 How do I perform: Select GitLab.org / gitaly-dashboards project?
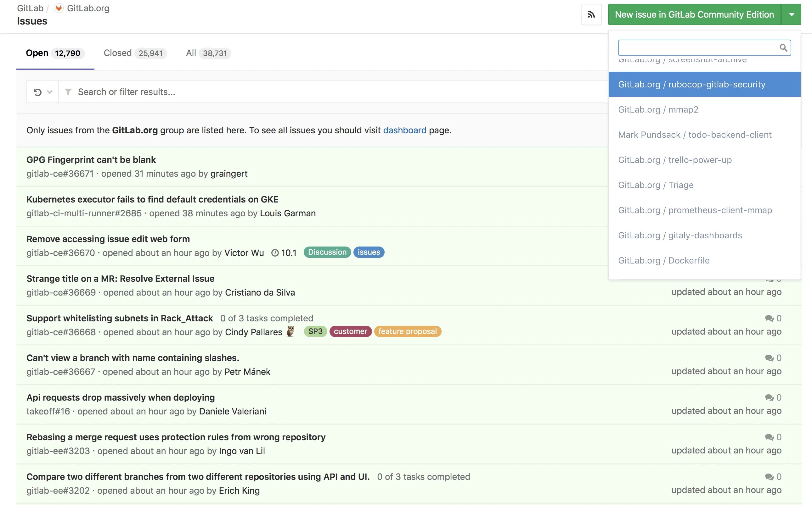(704, 235)
